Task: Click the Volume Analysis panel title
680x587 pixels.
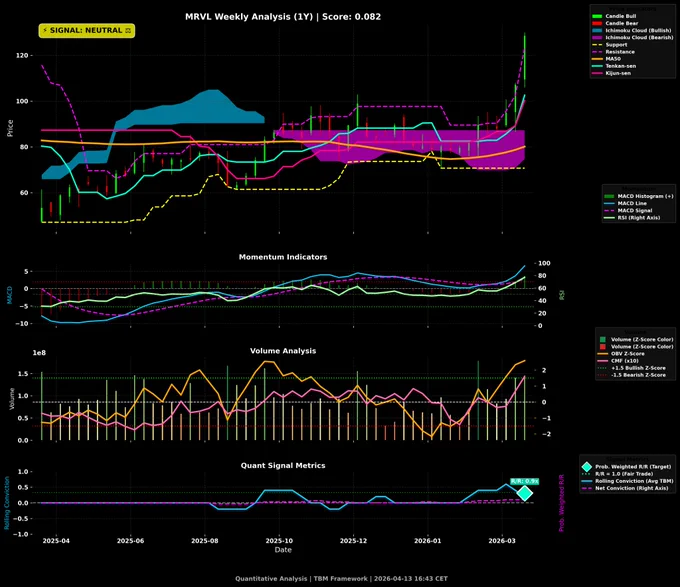Action: click(283, 351)
